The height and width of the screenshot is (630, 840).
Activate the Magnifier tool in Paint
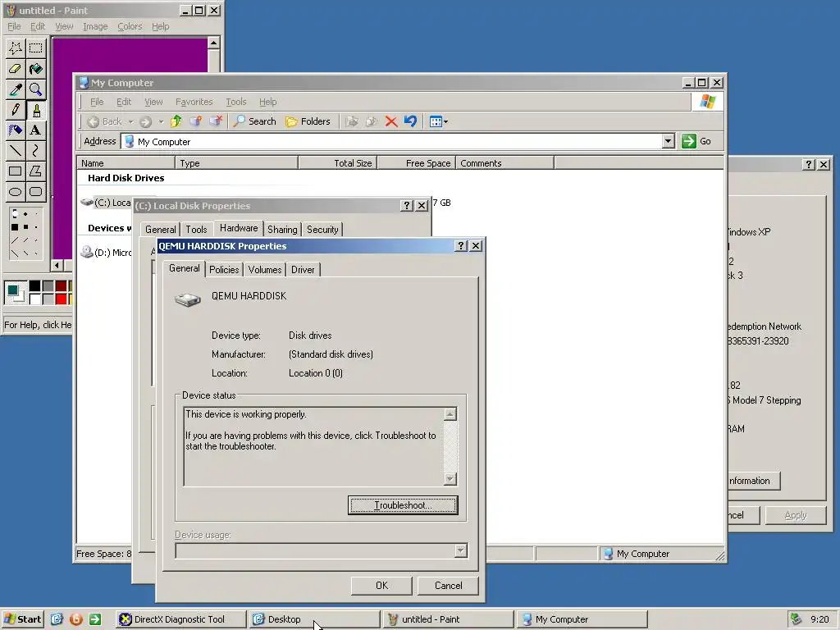coord(36,89)
